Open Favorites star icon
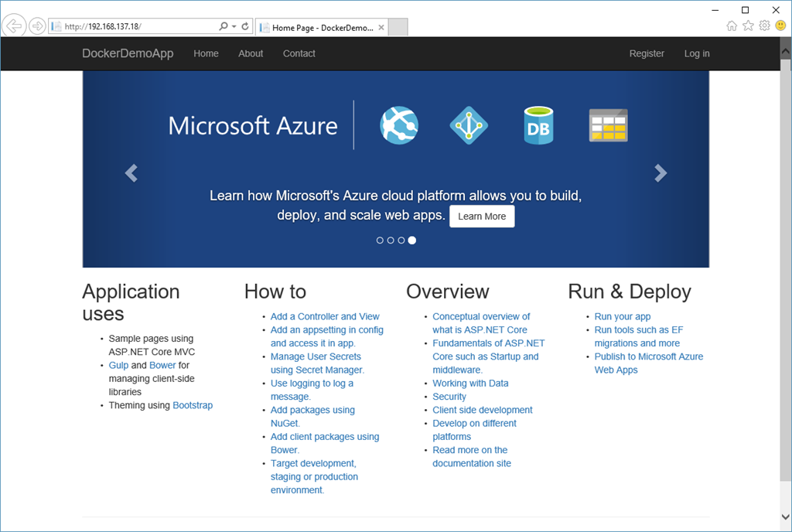 coord(748,26)
